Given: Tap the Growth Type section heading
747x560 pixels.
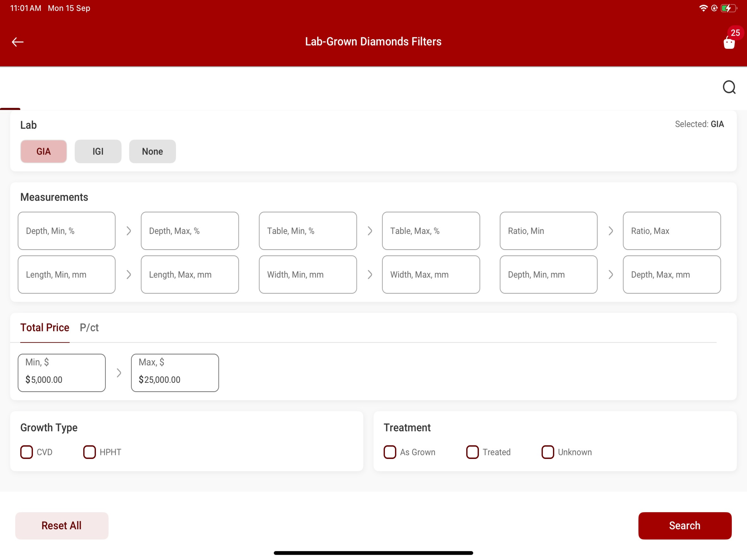Looking at the screenshot, I should (x=49, y=427).
